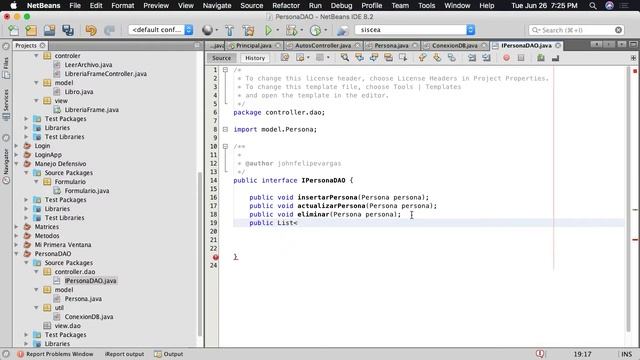Image resolution: width=640 pixels, height=360 pixels.
Task: Toggle Bookmark icon in editor toolbar
Action: tap(451, 58)
